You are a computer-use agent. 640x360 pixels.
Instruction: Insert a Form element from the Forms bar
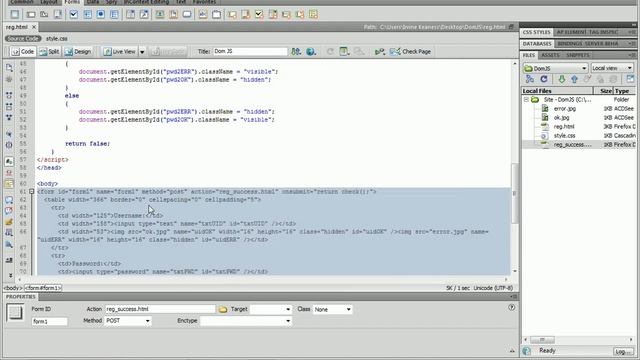pos(15,15)
